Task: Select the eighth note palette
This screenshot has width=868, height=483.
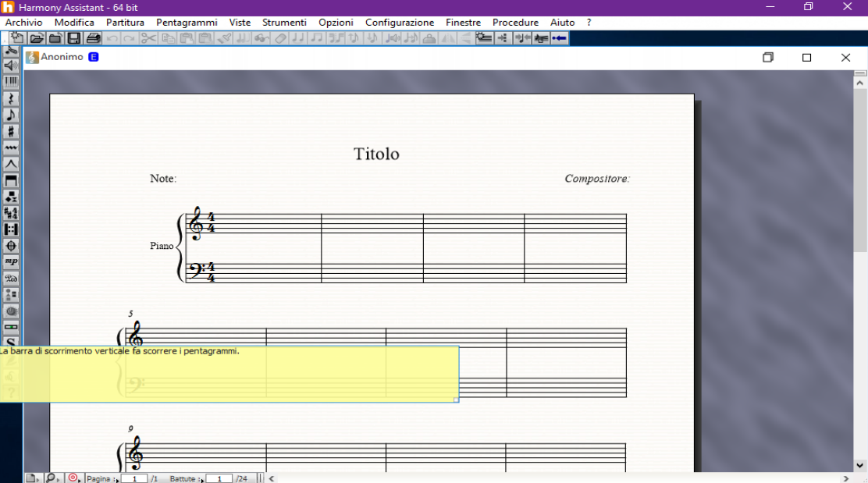Action: point(10,115)
